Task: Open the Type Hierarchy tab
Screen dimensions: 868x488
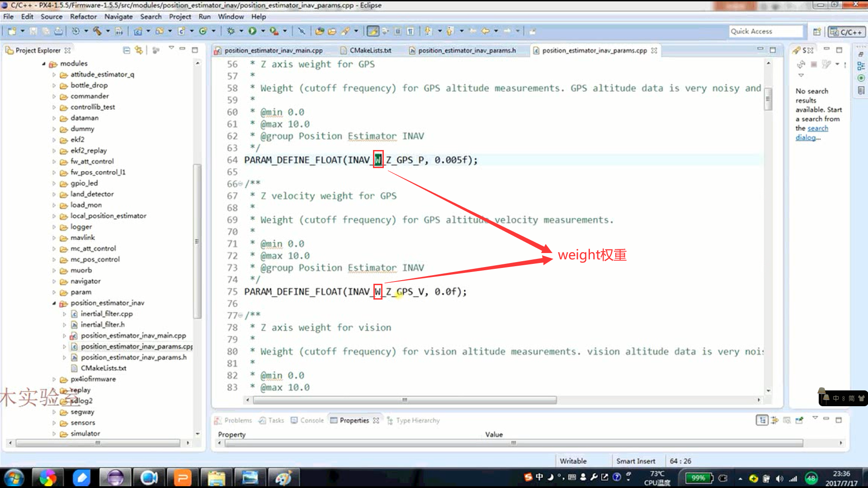Action: pos(413,420)
